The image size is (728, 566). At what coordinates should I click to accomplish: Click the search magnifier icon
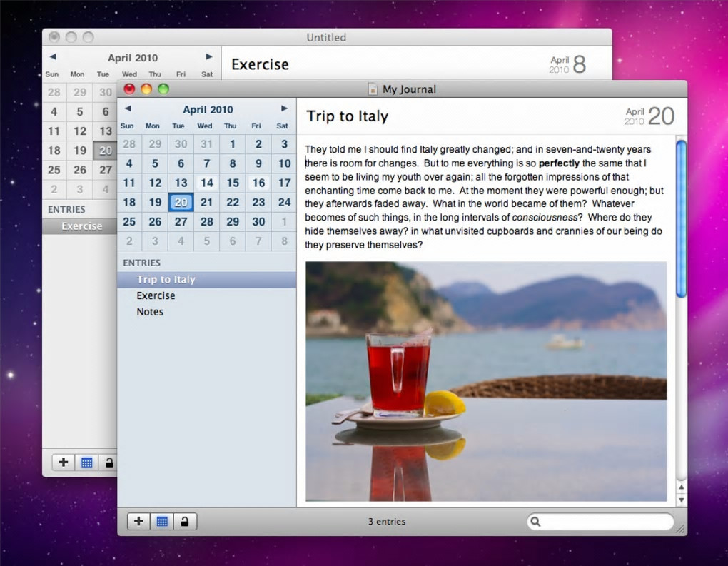(x=535, y=522)
